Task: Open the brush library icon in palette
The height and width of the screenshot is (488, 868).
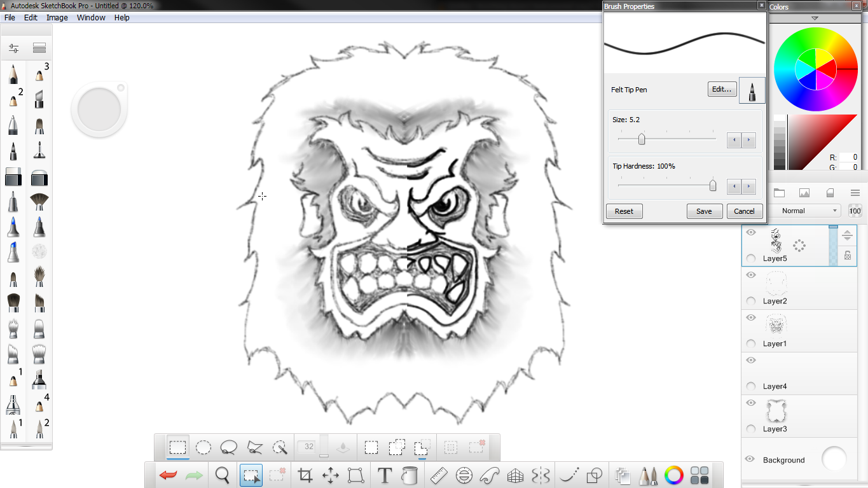Action: [39, 48]
